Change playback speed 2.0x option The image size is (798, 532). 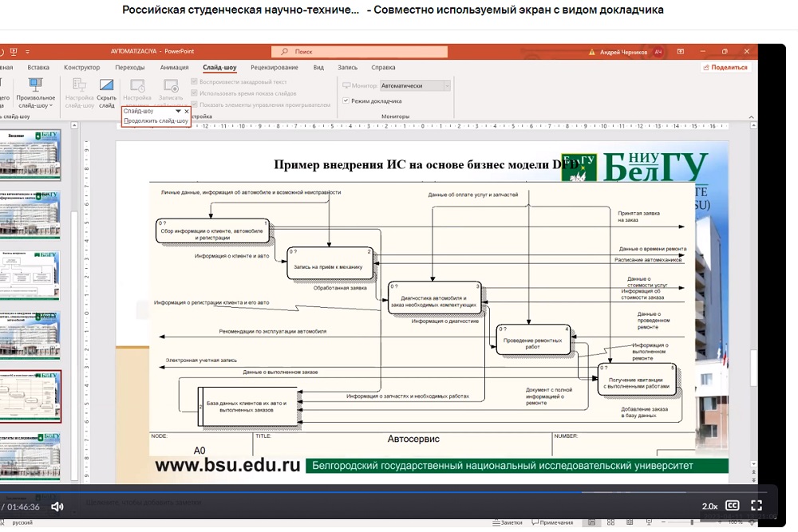click(x=709, y=506)
